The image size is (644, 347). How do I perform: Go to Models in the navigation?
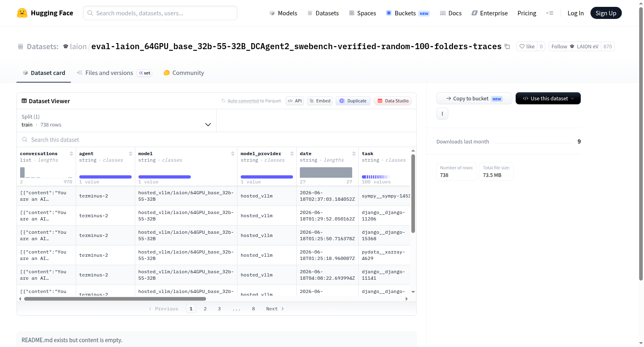pyautogui.click(x=283, y=13)
